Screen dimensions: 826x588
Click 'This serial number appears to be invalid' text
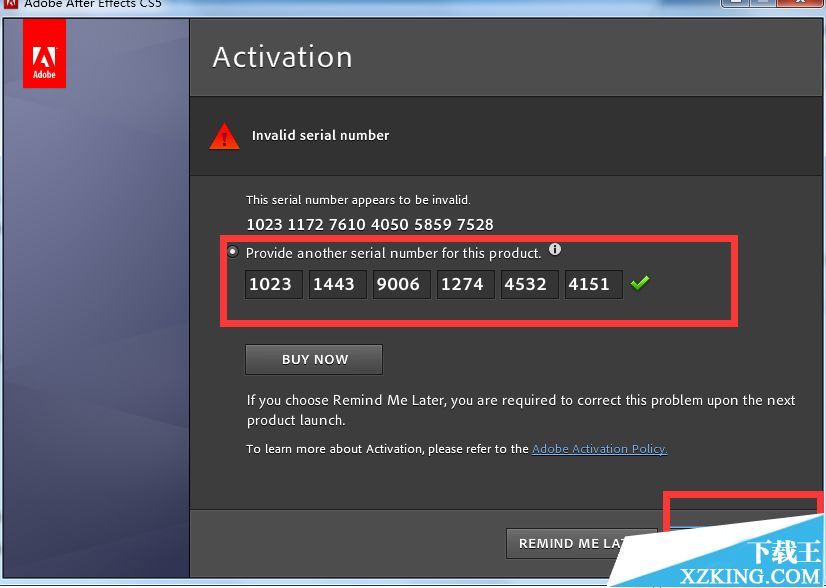[358, 200]
